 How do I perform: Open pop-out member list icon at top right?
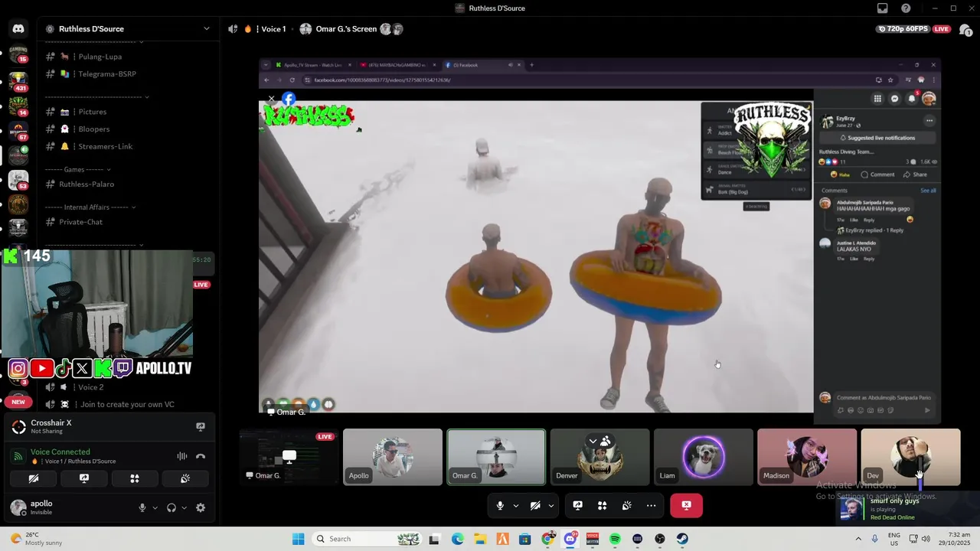[965, 29]
